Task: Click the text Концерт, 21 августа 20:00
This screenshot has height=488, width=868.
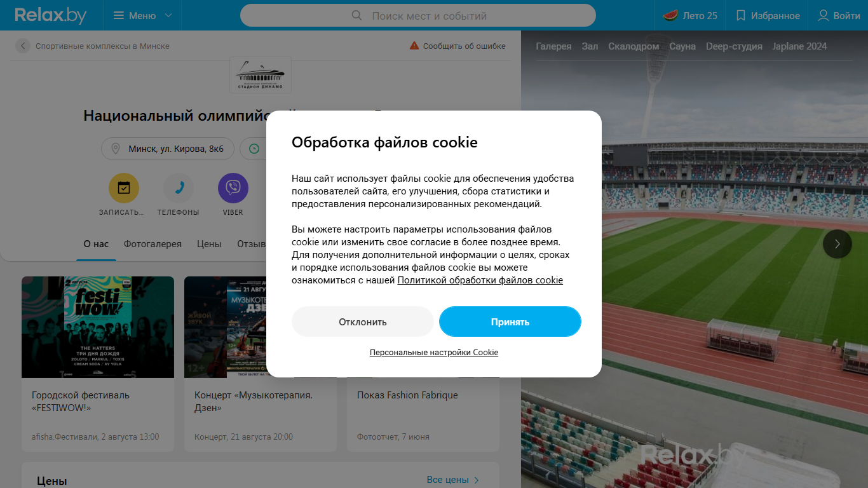Action: pyautogui.click(x=244, y=437)
